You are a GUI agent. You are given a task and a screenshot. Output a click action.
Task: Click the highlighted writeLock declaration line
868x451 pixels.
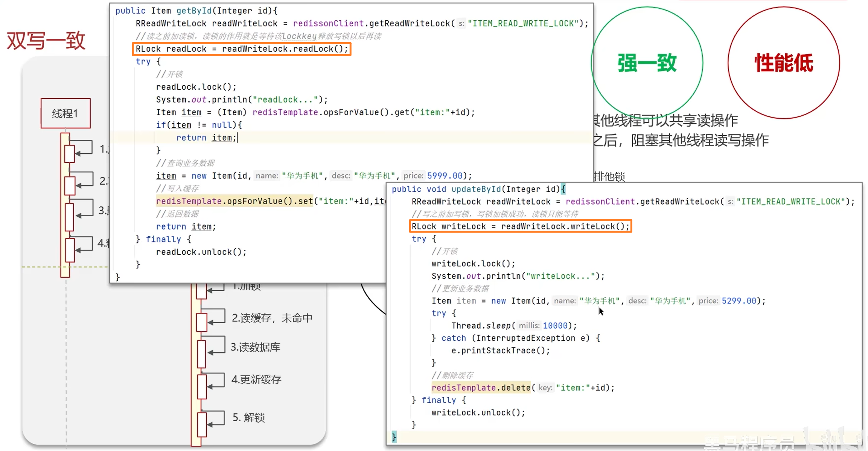[520, 226]
